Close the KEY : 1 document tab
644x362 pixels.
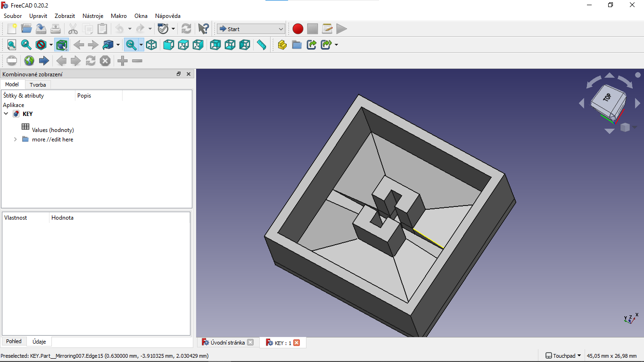coord(297,343)
